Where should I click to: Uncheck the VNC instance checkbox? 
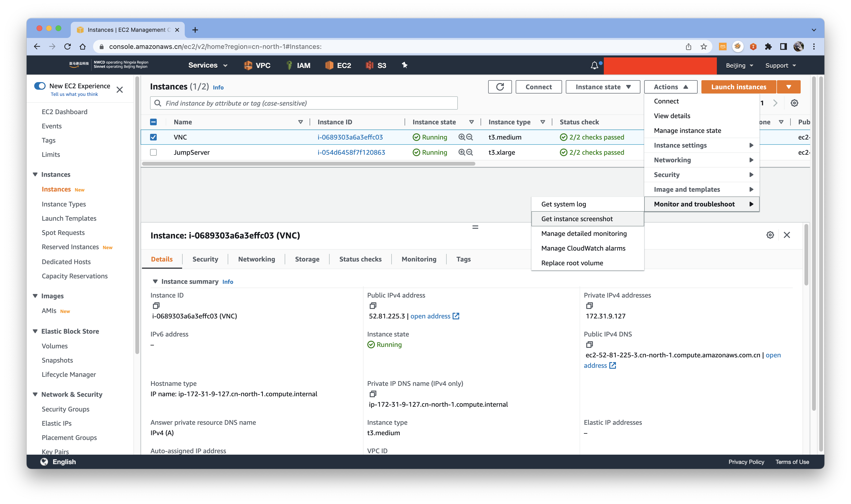(x=153, y=137)
